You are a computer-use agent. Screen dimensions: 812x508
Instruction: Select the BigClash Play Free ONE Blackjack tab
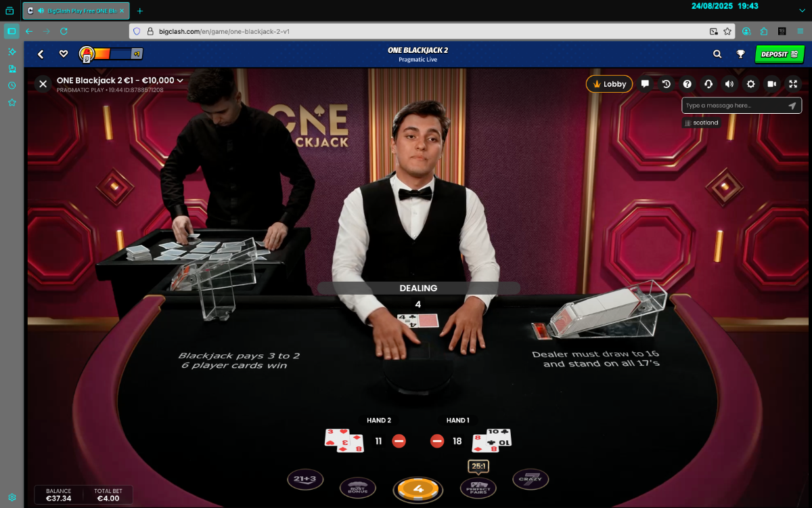point(77,11)
